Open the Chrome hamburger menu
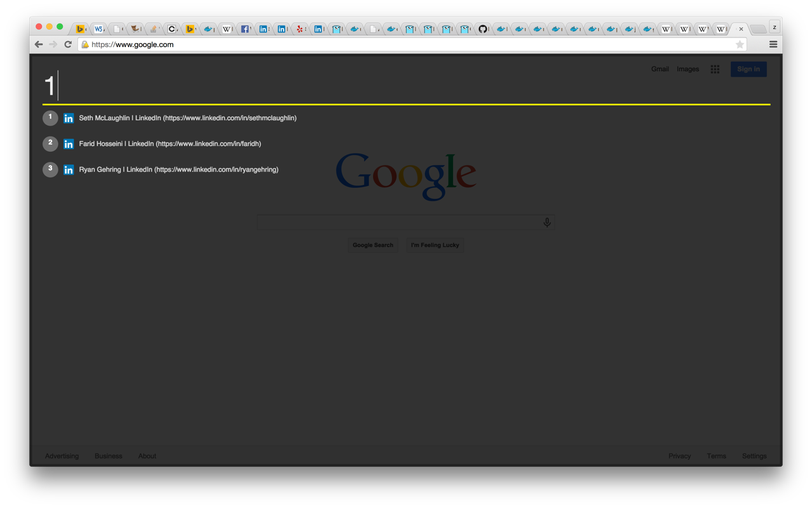Image resolution: width=812 pixels, height=508 pixels. pyautogui.click(x=773, y=44)
